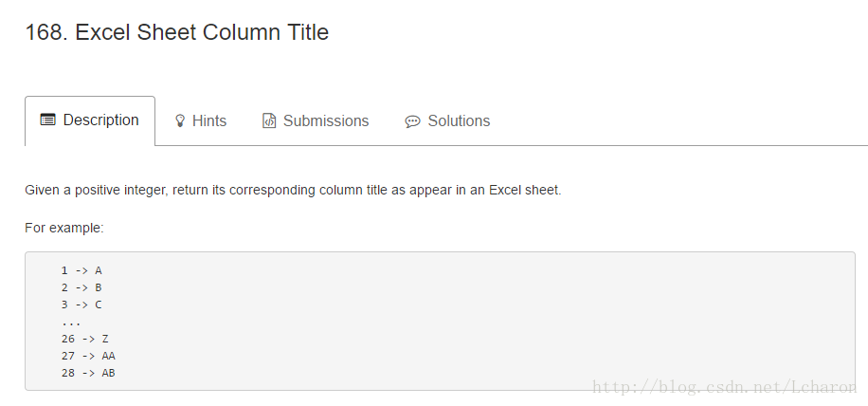Click the "3 -> C" example line

click(81, 304)
